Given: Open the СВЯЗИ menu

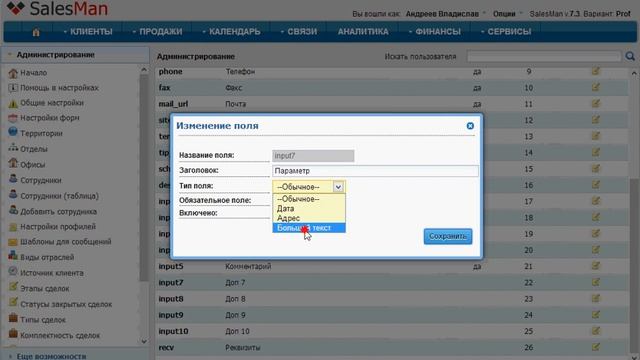Looking at the screenshot, I should [299, 32].
